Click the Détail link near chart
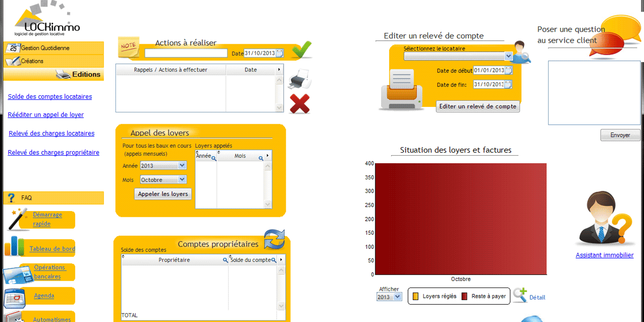 click(537, 297)
